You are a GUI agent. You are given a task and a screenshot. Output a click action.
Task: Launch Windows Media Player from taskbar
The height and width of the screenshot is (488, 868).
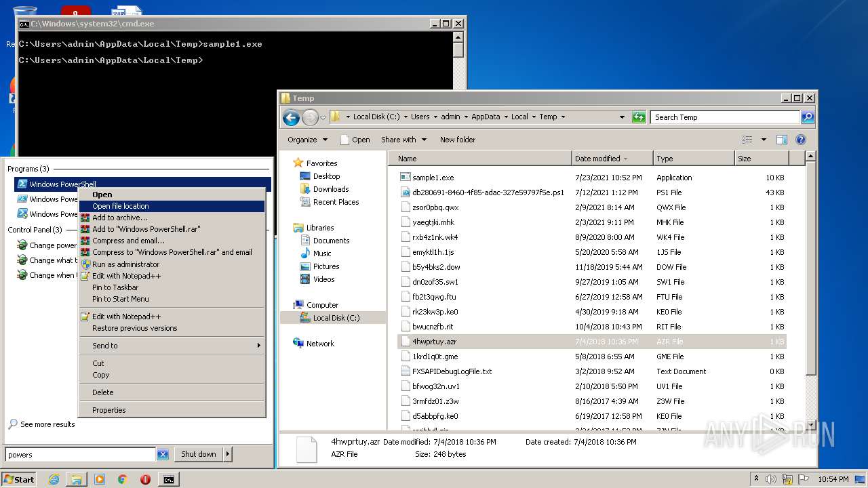(x=100, y=479)
